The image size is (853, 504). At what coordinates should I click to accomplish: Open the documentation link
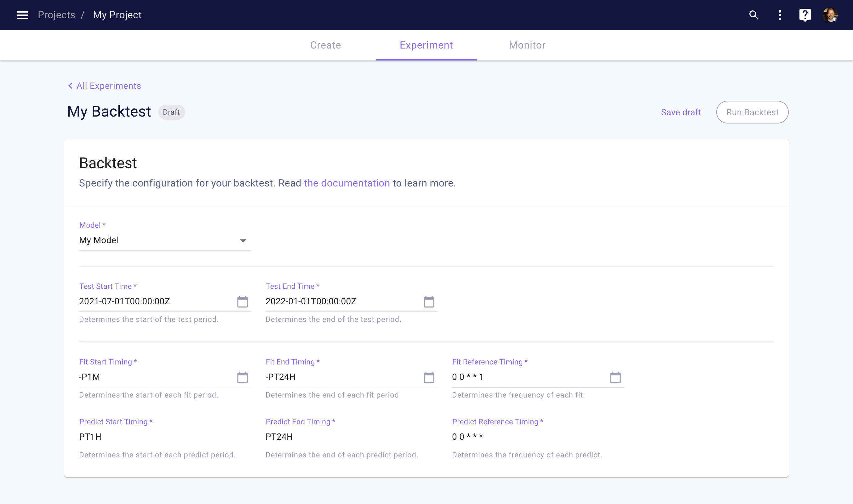tap(346, 183)
